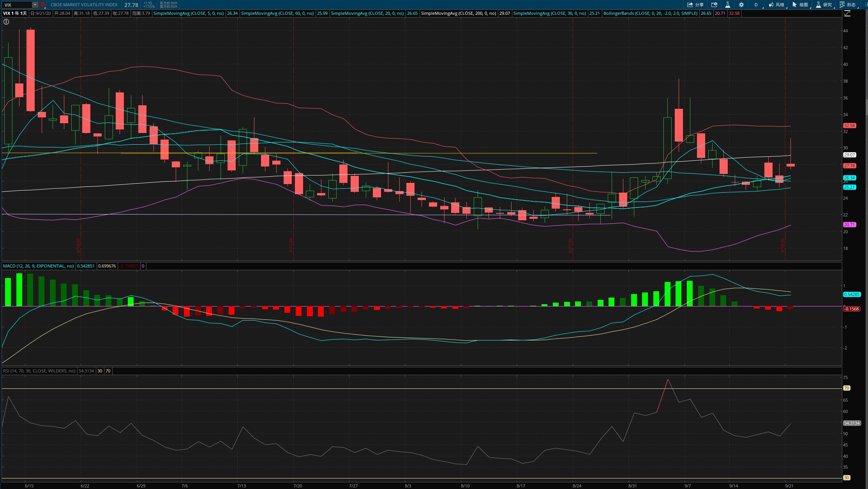Click the 分享 share button

(x=695, y=5)
